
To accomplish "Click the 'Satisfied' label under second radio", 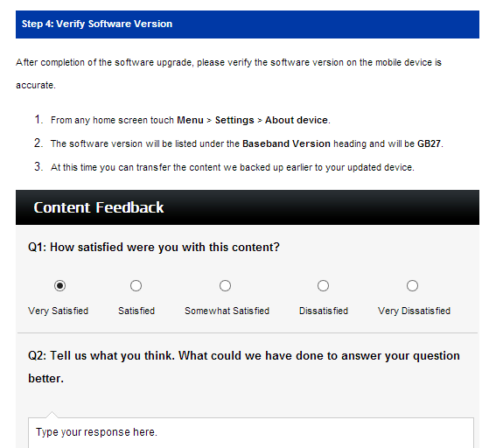I will [136, 311].
